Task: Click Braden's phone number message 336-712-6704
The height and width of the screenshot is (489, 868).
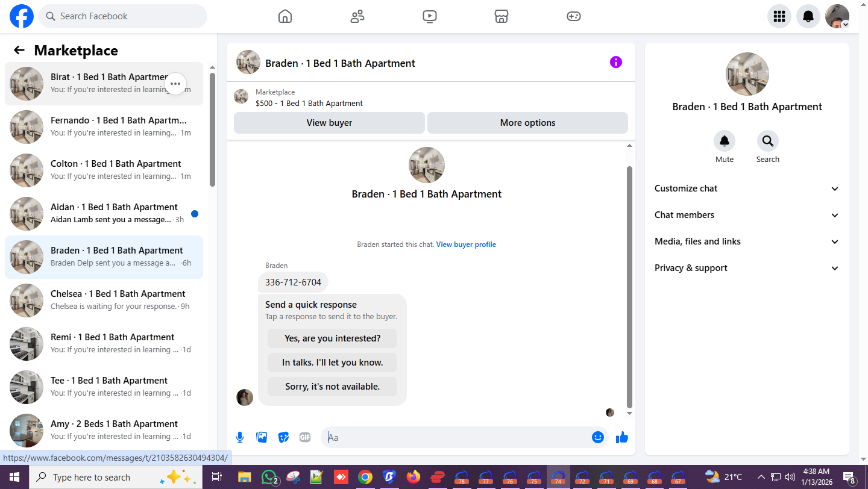Action: pos(293,282)
